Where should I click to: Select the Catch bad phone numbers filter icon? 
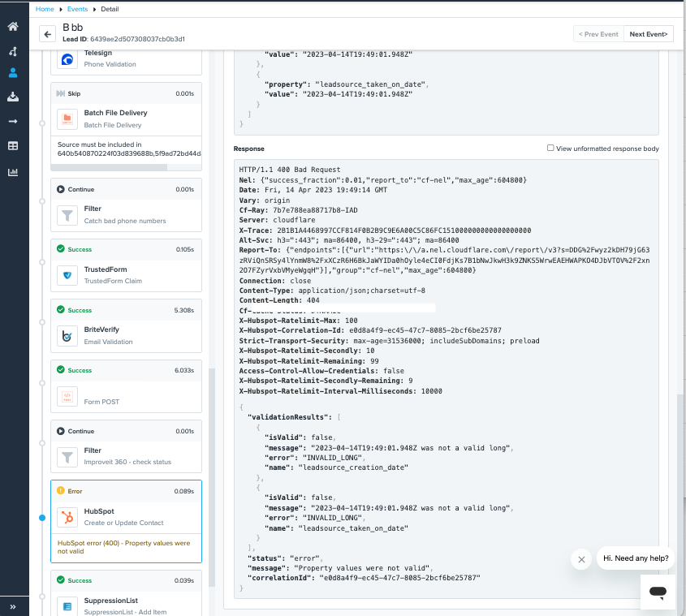[x=67, y=215]
